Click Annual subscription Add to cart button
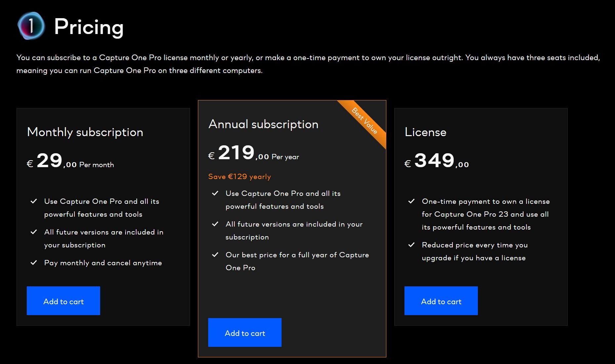 pos(245,332)
